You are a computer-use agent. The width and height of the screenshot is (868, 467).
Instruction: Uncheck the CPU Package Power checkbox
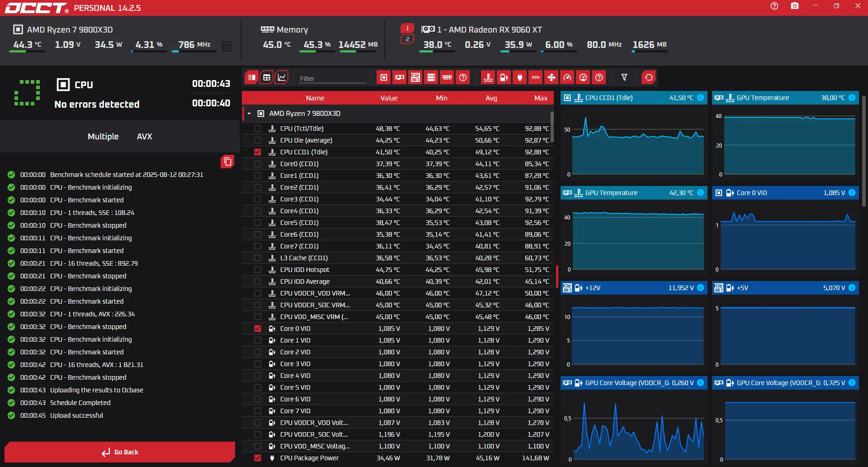coord(258,458)
